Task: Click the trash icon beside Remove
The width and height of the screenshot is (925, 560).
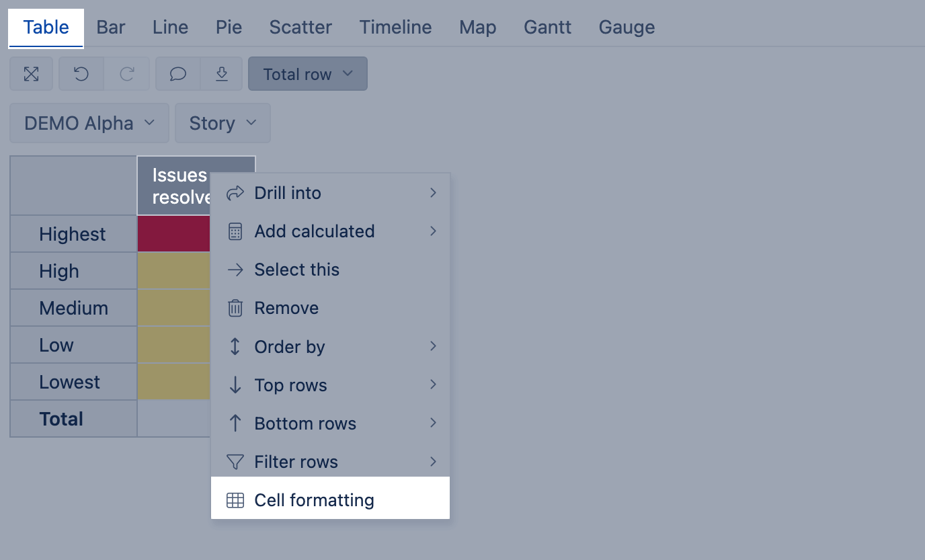Action: pos(235,308)
